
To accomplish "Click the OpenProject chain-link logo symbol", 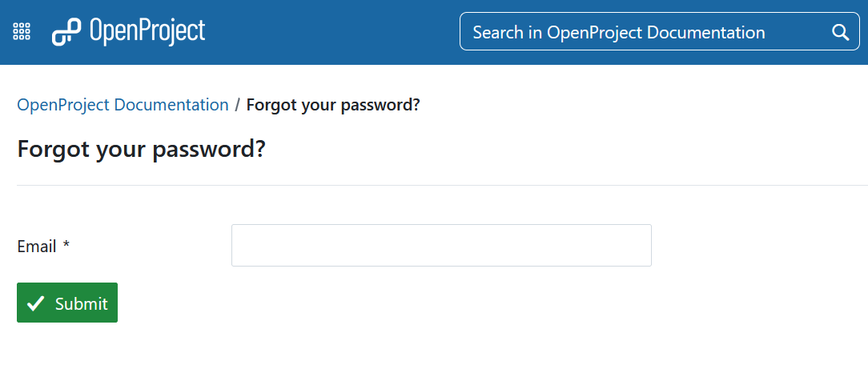I will 66,32.
